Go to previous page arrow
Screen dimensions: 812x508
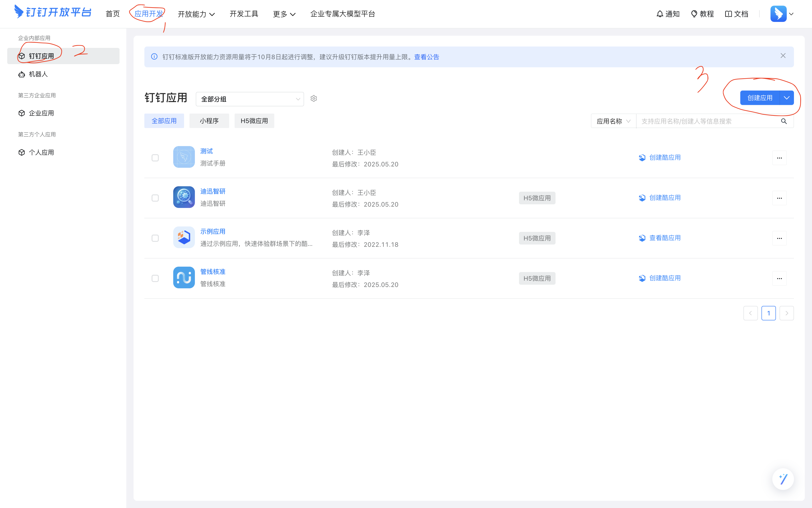[x=751, y=313]
